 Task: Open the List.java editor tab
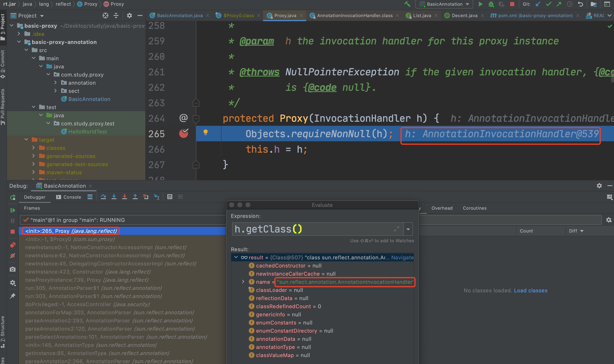click(422, 15)
